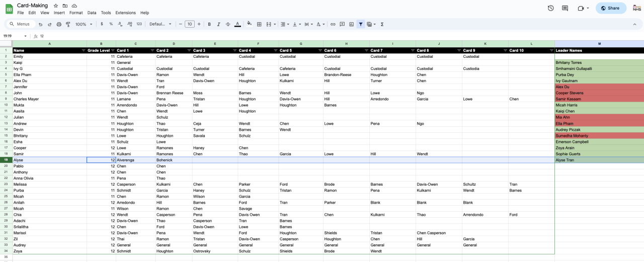644x262 pixels.
Task: Move the document to a folder
Action: 65,6
